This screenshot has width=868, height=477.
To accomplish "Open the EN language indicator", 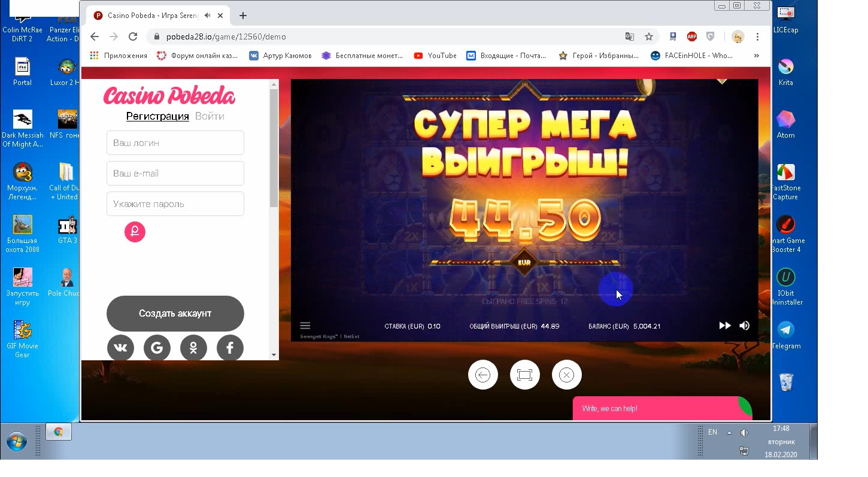I will pyautogui.click(x=712, y=432).
